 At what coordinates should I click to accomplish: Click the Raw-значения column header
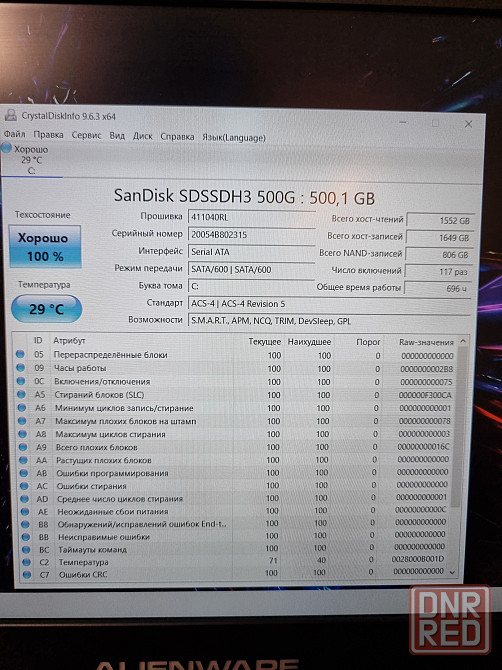pos(426,342)
